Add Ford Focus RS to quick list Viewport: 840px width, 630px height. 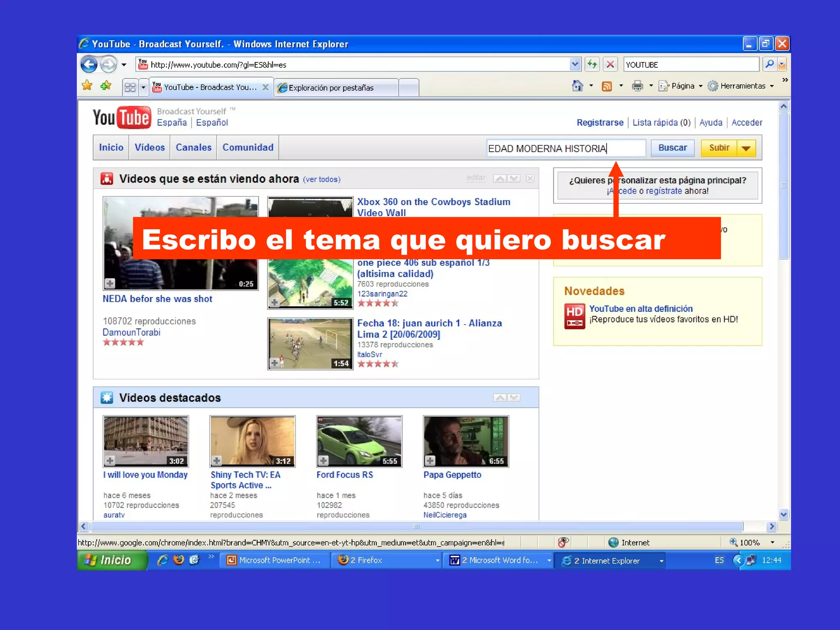click(323, 461)
